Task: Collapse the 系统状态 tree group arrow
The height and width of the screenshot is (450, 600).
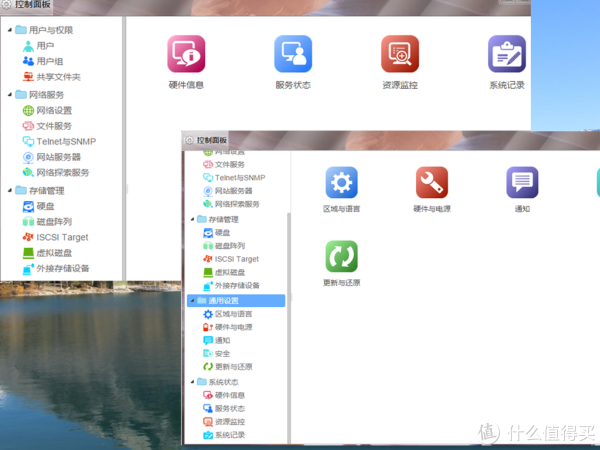Action: [x=191, y=382]
